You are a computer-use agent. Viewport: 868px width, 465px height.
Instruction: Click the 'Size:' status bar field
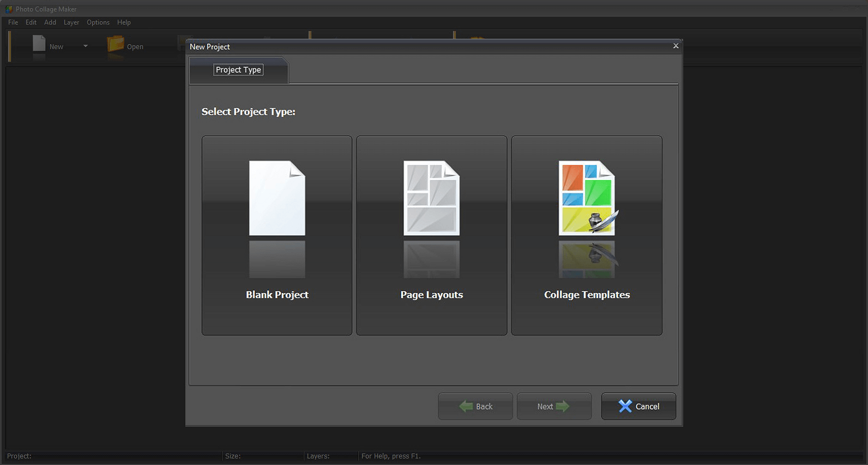click(x=263, y=456)
